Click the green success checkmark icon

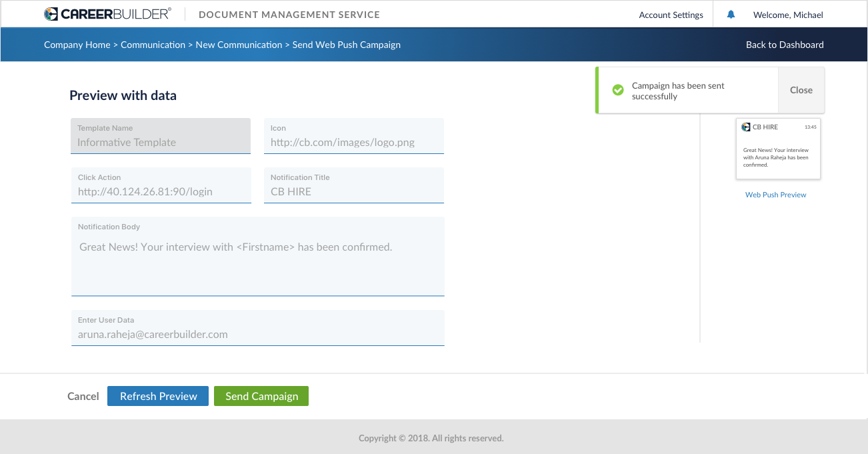[x=618, y=90]
